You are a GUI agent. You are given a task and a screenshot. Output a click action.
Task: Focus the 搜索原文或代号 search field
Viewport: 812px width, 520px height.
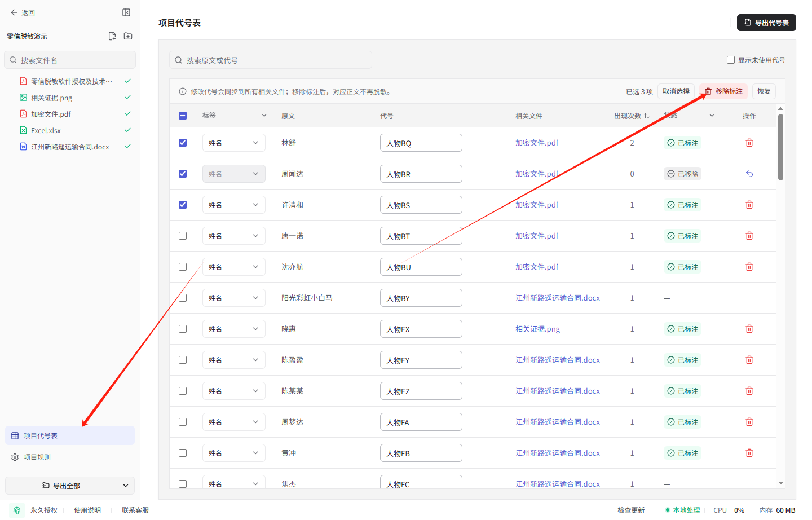[x=271, y=60]
